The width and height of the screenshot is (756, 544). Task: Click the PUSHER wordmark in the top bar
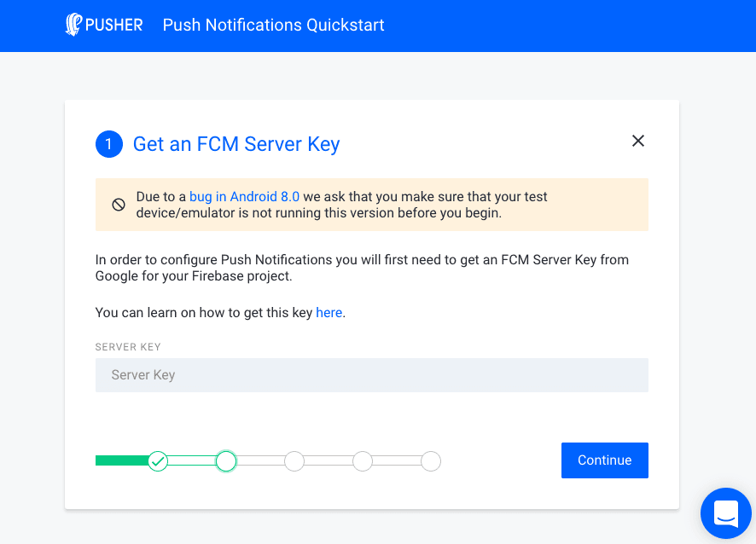[113, 25]
